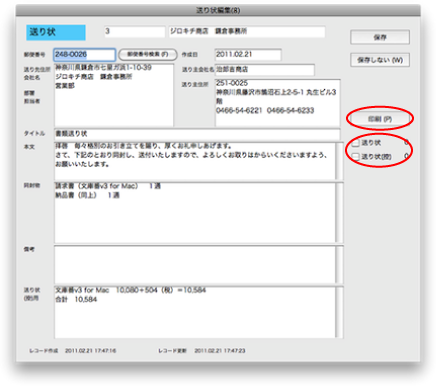Viewport: 437px width, 386px height.
Task: Click the 送り状(控)用 text area scrollbar
Action: 339,312
